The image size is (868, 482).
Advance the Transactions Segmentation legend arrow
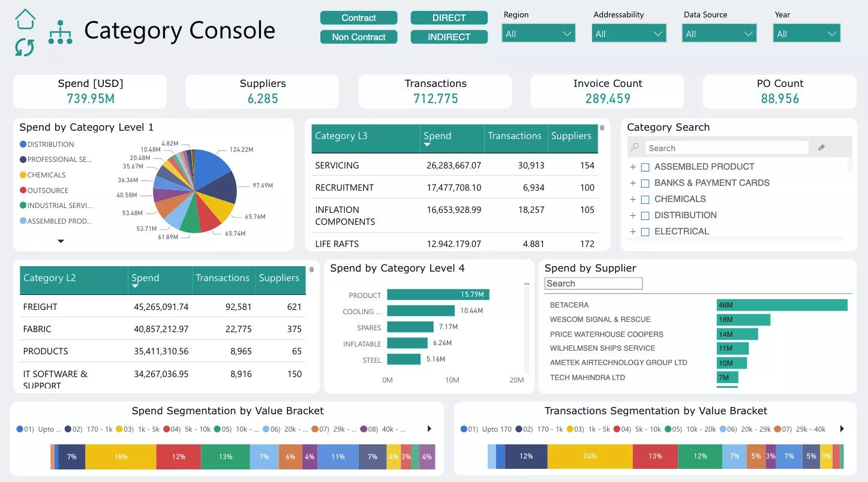(842, 429)
